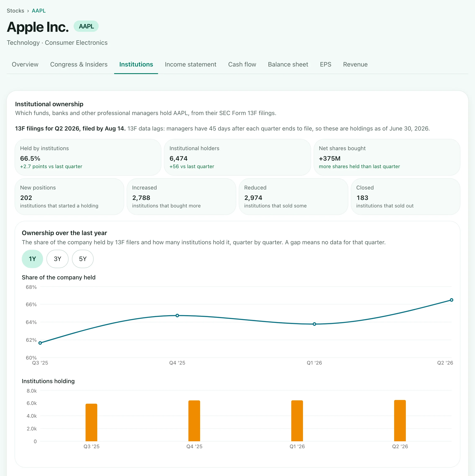Screen dimensions: 475x476
Task: Click the Q4 '25 institutions bar
Action: 194,421
